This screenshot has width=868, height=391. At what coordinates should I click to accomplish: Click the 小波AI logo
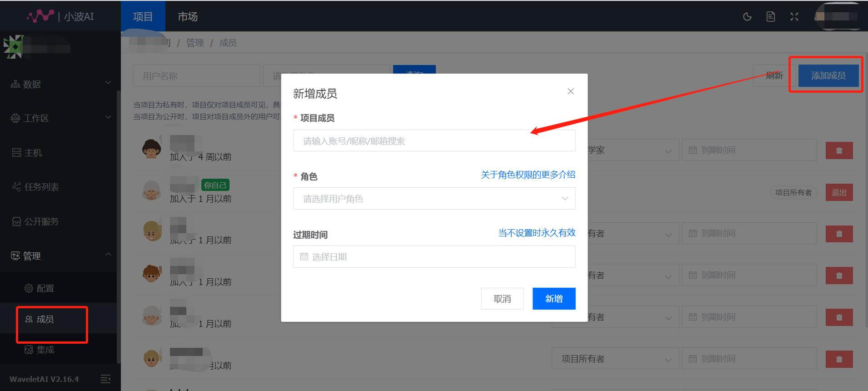(60, 16)
